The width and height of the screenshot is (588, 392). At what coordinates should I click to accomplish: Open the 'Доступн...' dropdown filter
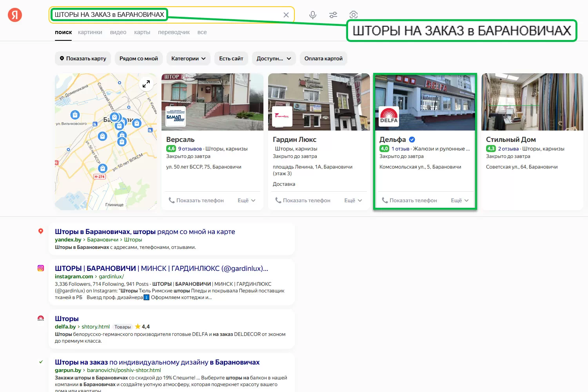(x=274, y=58)
